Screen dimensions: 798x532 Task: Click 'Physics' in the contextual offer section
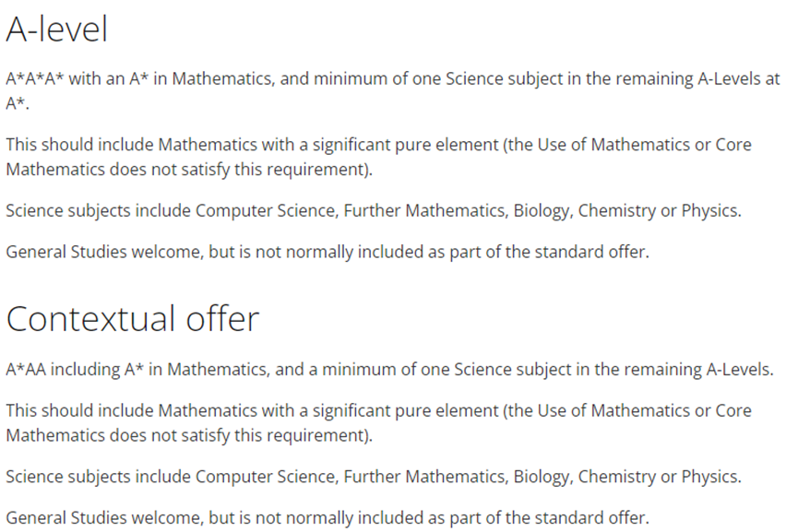pos(709,477)
